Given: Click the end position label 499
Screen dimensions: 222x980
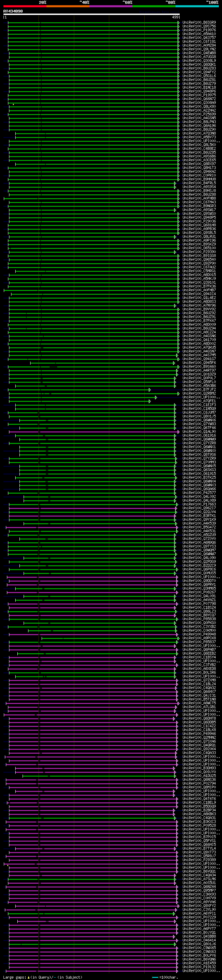Looking at the screenshot, I should point(175,17).
